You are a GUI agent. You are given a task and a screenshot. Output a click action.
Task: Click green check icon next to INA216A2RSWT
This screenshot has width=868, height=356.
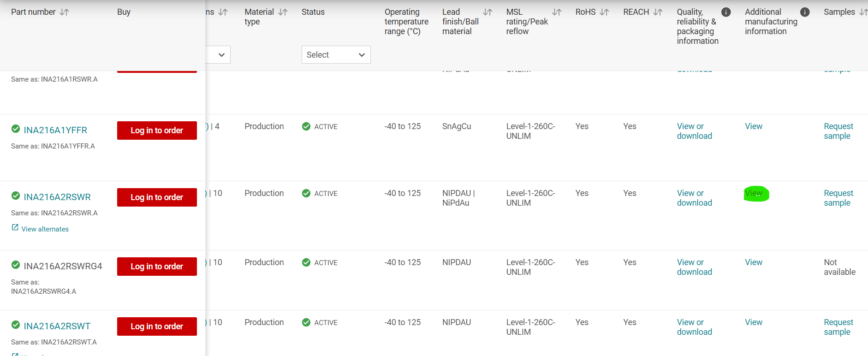[16, 325]
